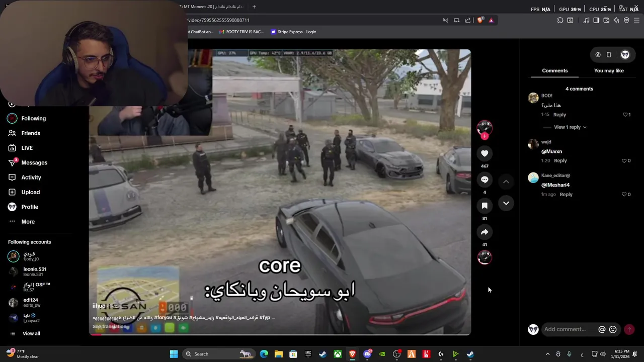Select the browser address bar URL

point(218,20)
